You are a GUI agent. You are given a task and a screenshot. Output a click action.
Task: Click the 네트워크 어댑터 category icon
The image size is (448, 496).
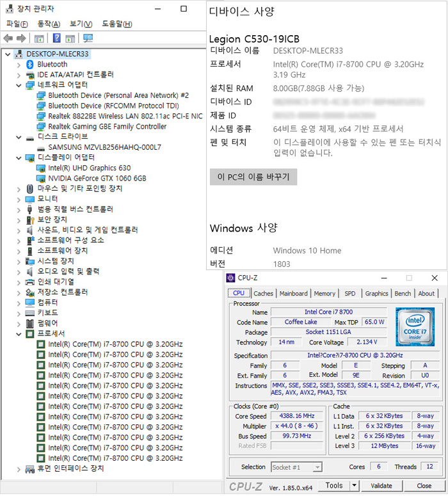(30, 85)
